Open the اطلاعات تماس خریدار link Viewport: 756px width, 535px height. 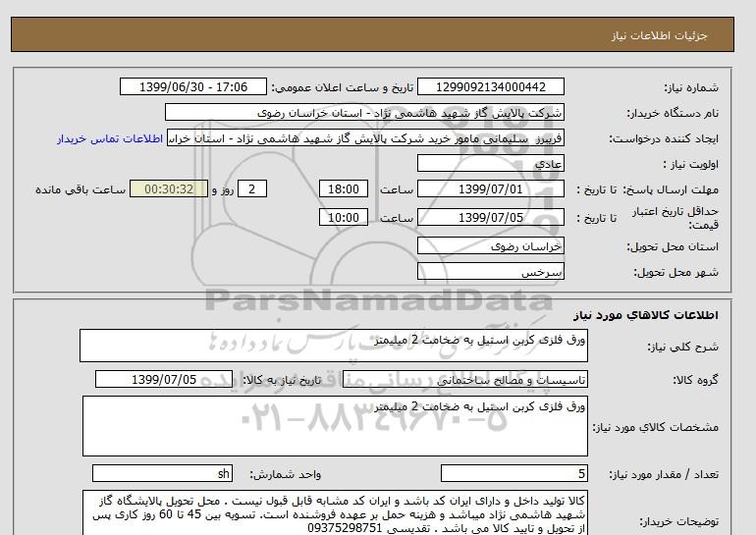(x=110, y=138)
